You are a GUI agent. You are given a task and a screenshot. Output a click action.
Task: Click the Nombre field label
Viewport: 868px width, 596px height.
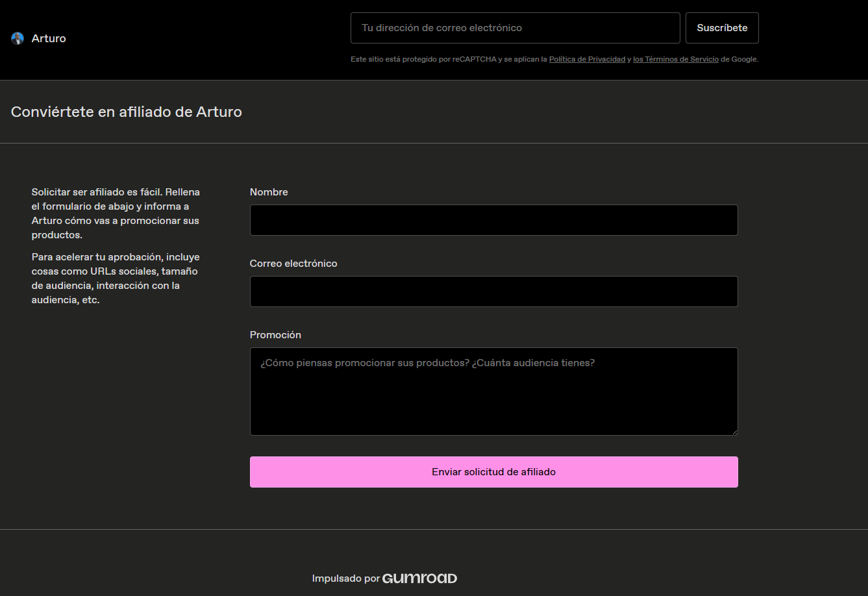tap(269, 192)
